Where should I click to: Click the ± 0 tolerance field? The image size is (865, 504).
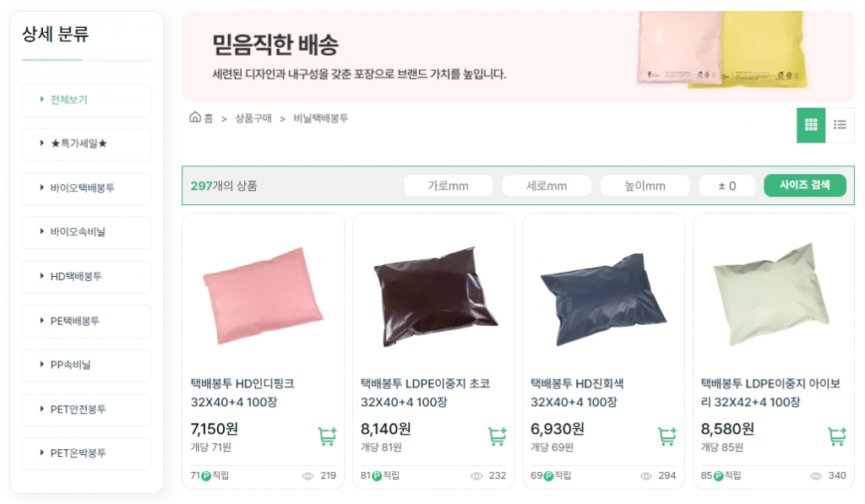(727, 186)
